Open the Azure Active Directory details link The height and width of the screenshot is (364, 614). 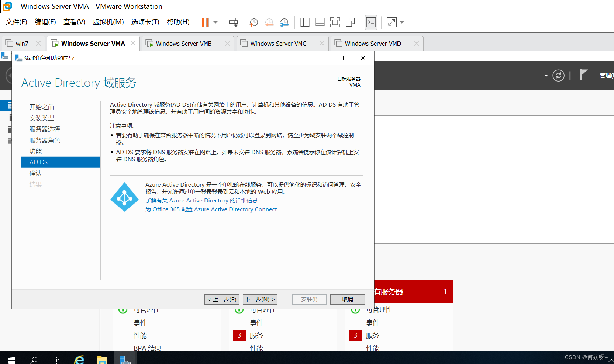click(201, 201)
